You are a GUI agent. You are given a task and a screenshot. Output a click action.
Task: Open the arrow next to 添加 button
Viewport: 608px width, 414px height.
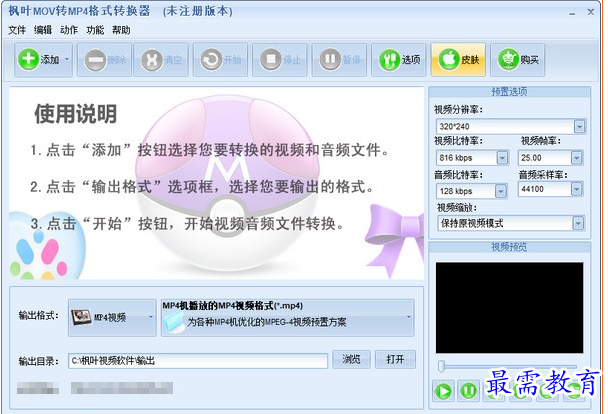tap(67, 59)
